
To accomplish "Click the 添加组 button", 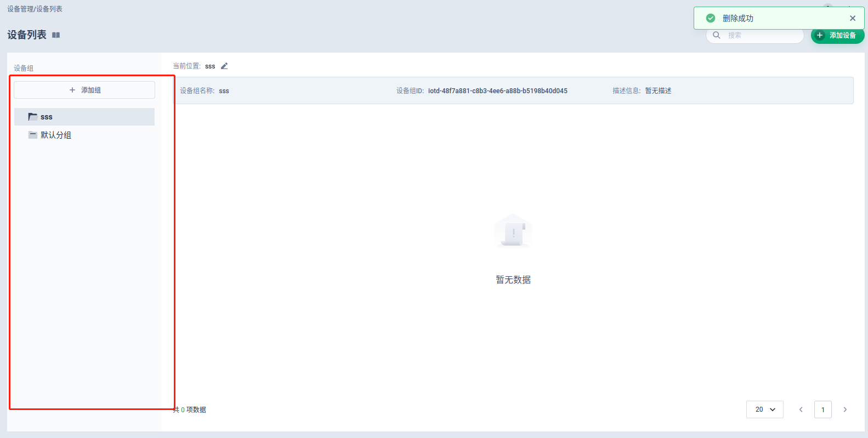I will pos(84,90).
